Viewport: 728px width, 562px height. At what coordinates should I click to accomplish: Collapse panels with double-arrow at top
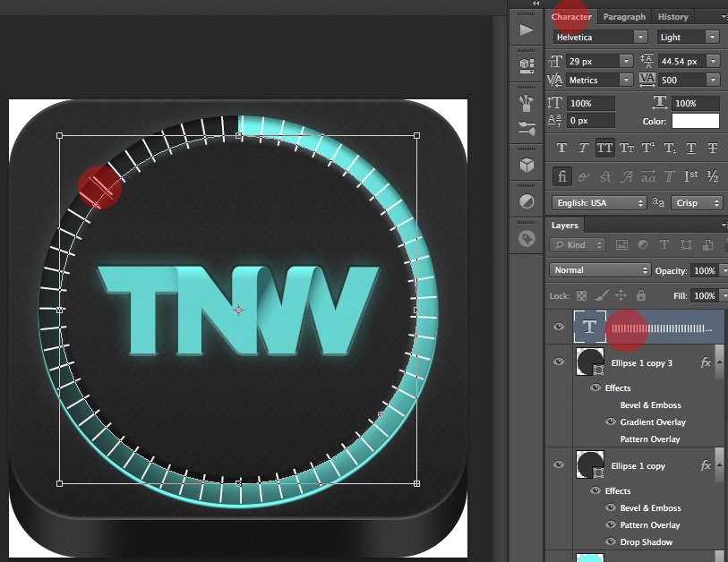pos(535,4)
